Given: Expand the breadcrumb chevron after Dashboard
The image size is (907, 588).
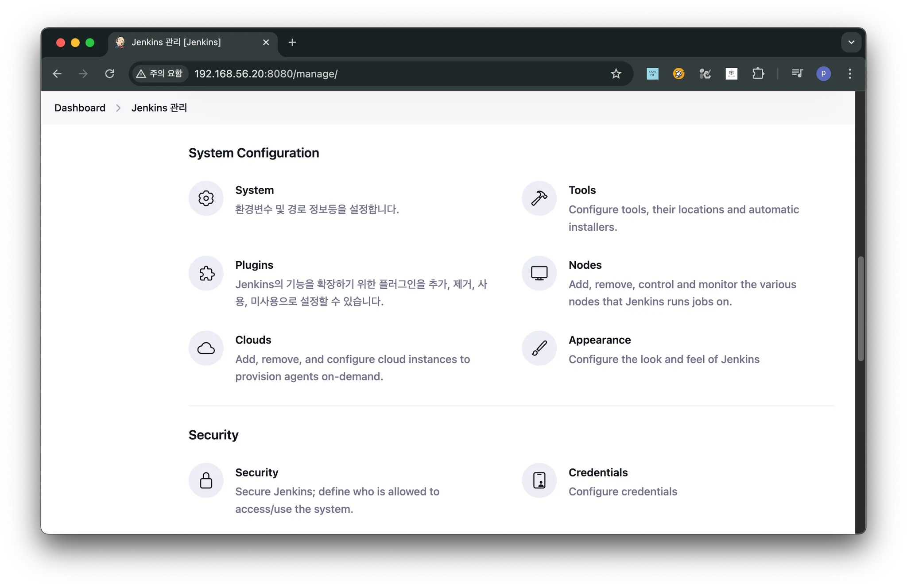Looking at the screenshot, I should point(118,108).
